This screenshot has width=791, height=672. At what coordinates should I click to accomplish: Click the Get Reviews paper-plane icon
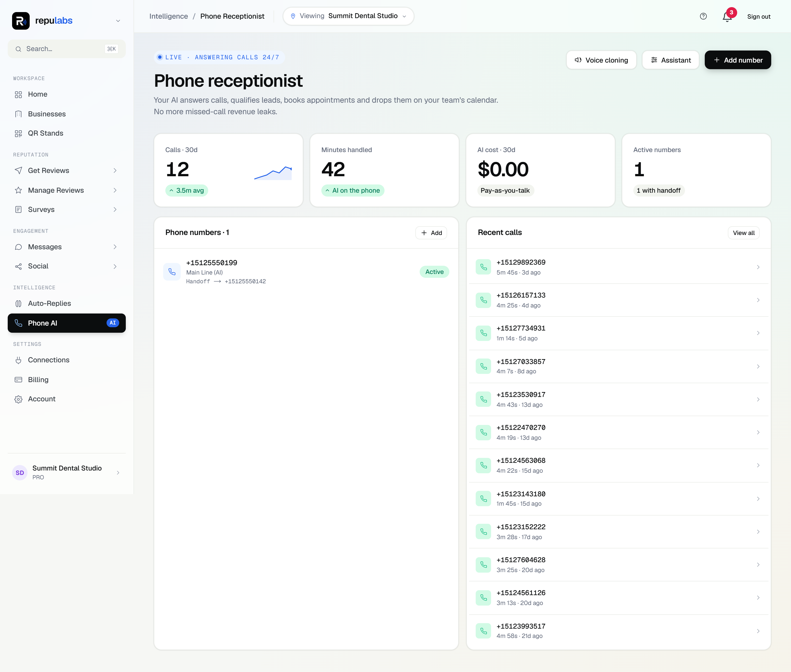(x=18, y=171)
